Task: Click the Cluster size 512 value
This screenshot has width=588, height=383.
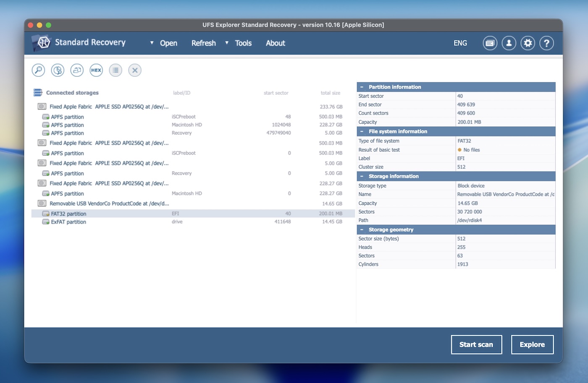Action: coord(461,167)
